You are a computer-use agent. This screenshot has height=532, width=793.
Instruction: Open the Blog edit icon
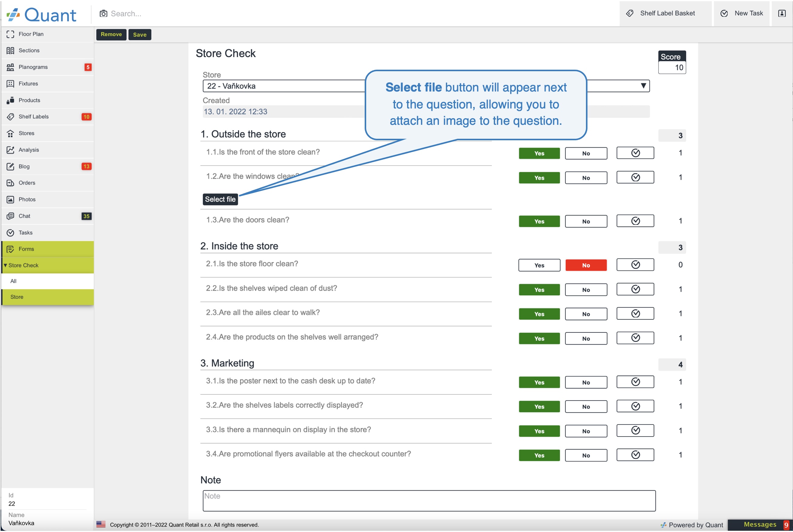(x=10, y=167)
